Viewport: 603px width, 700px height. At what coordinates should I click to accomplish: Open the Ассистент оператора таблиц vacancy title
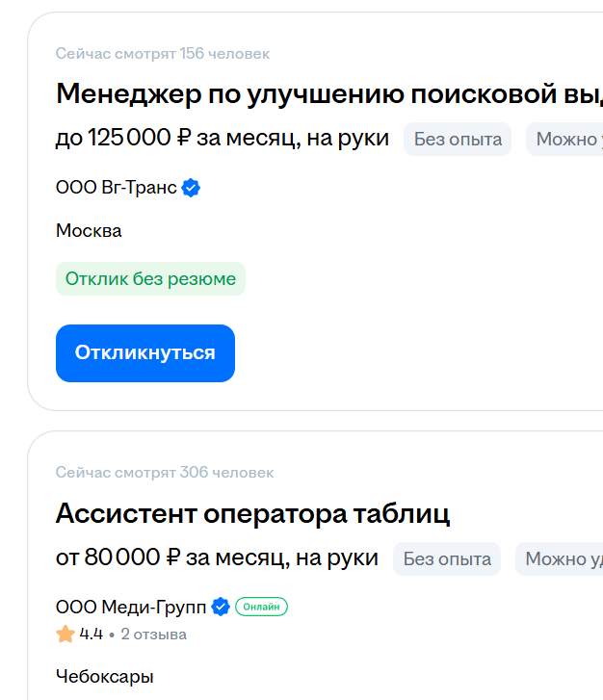pyautogui.click(x=252, y=513)
